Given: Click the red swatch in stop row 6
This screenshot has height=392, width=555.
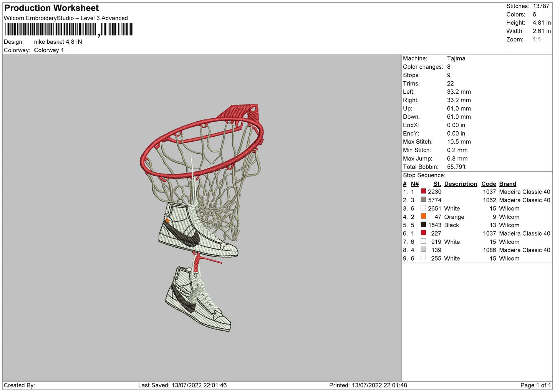Looking at the screenshot, I should tap(423, 233).
